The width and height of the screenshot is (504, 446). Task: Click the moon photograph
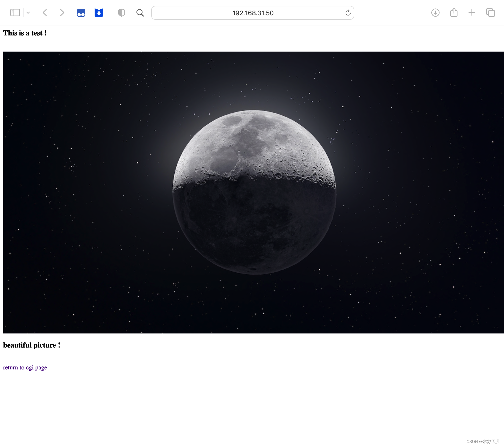pos(254,192)
